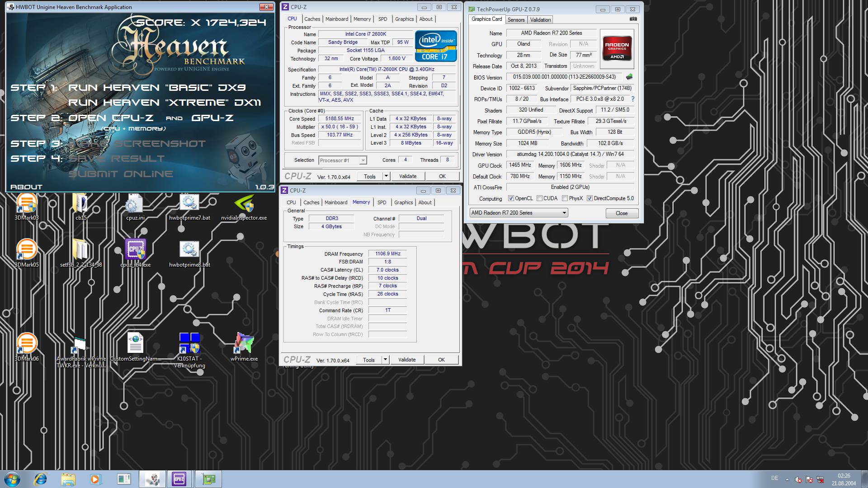This screenshot has width=868, height=488.
Task: Click the DE language indicator
Action: (x=774, y=478)
